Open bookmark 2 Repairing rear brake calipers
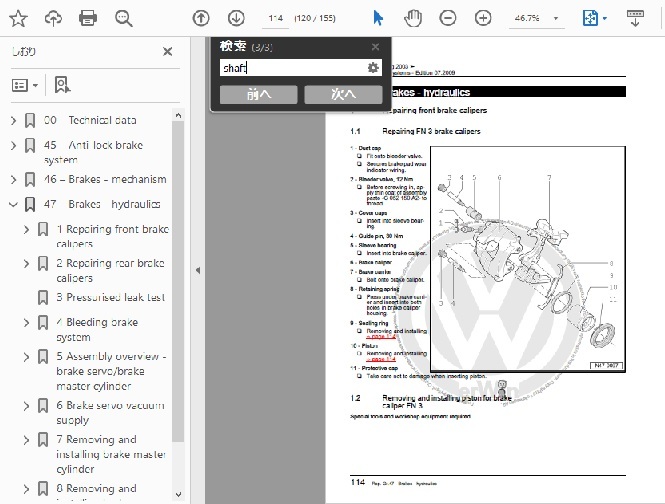The image size is (665, 504). pyautogui.click(x=110, y=270)
